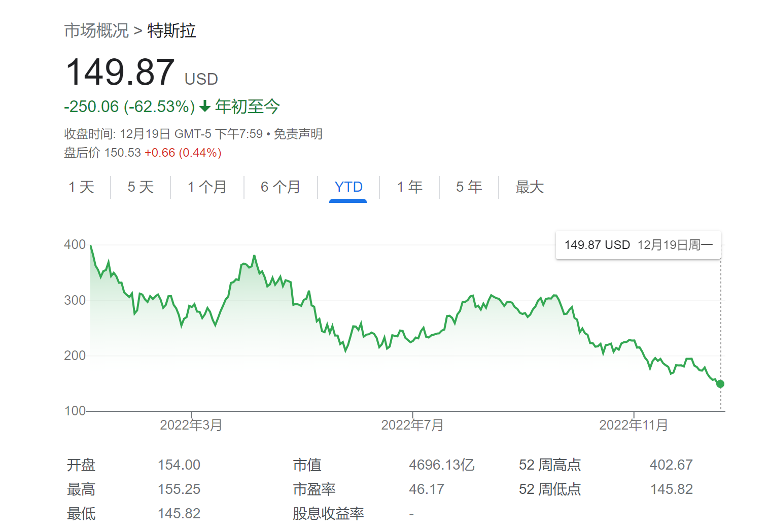Click the USD currency label
This screenshot has width=768, height=532.
(x=201, y=79)
